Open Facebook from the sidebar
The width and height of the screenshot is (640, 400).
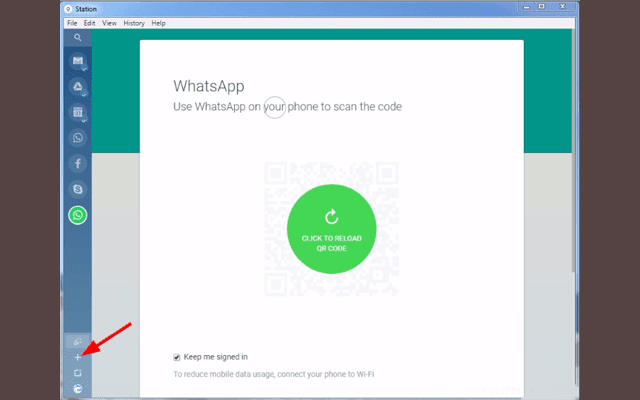[78, 163]
